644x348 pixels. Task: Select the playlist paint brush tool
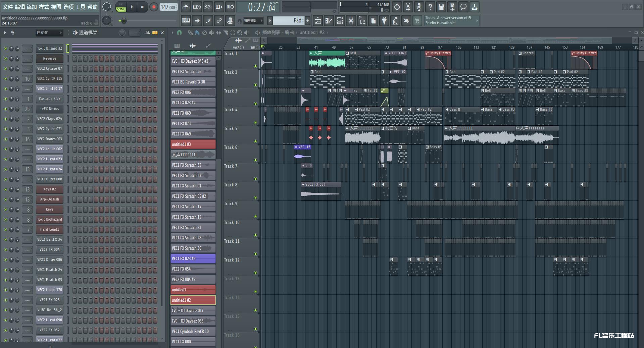pos(197,33)
